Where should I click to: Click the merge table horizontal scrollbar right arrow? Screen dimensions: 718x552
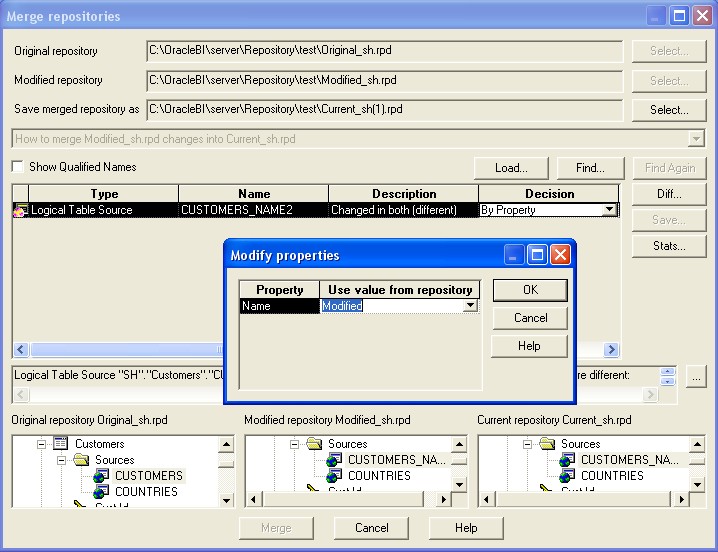tap(611, 350)
